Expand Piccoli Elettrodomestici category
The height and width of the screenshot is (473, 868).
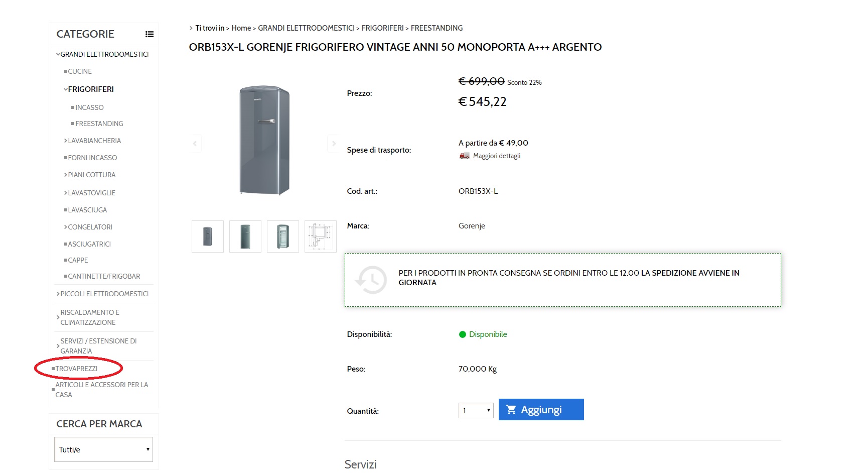point(58,294)
